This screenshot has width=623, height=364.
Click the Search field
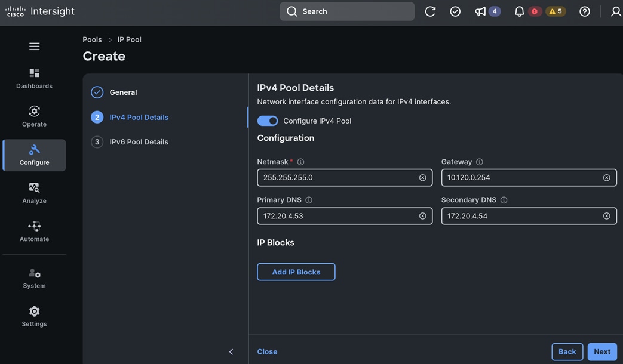(347, 11)
